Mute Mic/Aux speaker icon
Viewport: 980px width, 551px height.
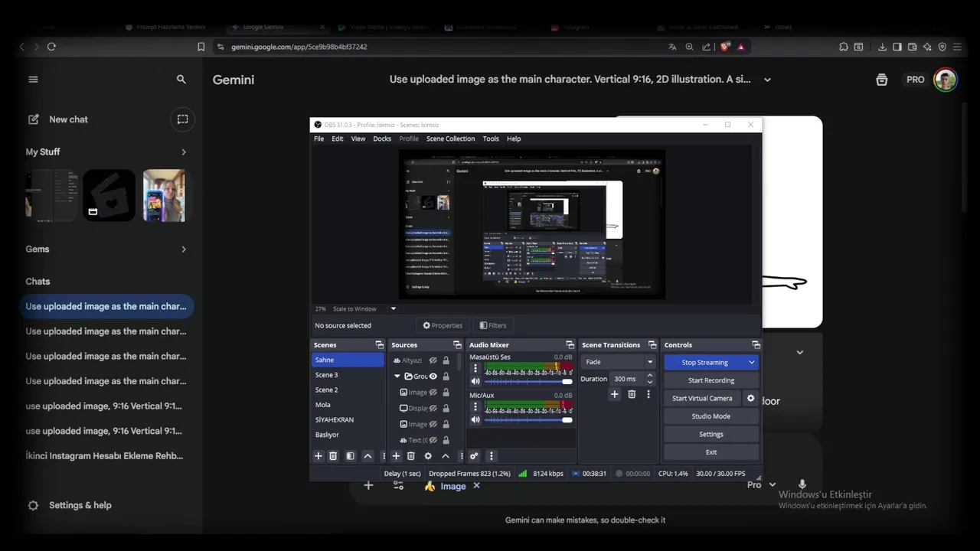point(475,419)
